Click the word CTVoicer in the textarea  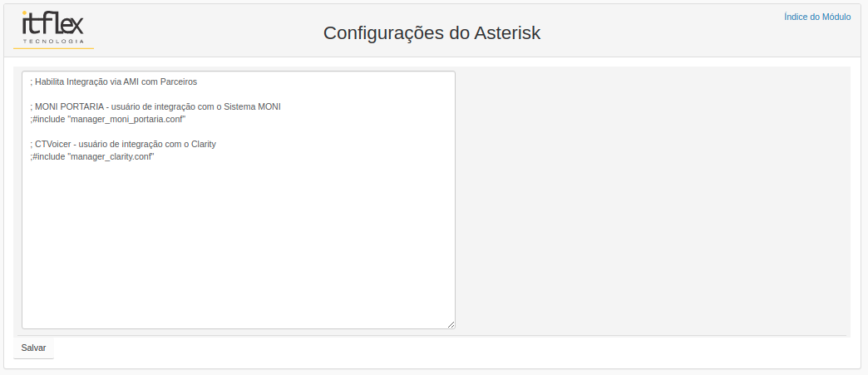pyautogui.click(x=52, y=144)
